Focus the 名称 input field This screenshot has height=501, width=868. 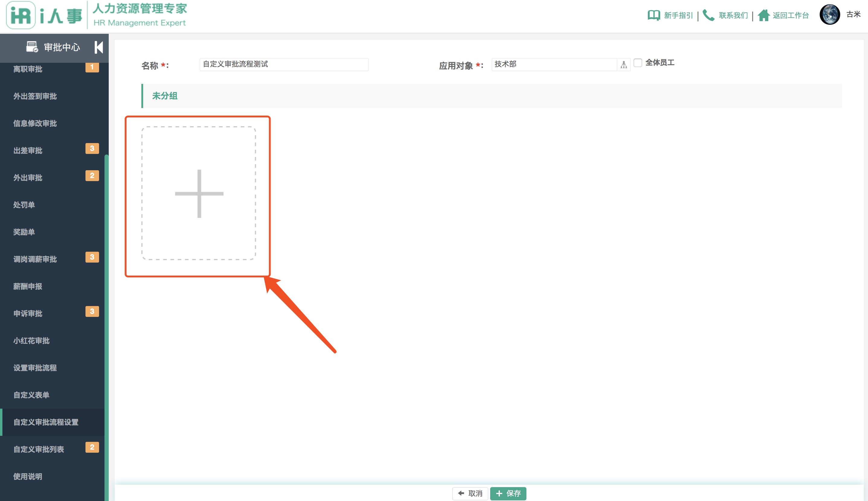click(284, 64)
